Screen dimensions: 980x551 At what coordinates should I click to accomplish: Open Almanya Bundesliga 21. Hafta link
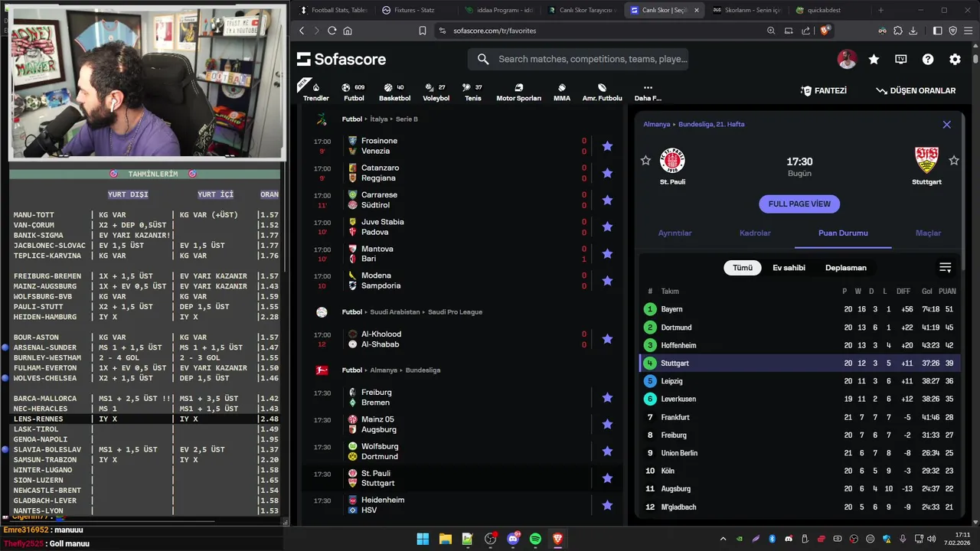[694, 124]
